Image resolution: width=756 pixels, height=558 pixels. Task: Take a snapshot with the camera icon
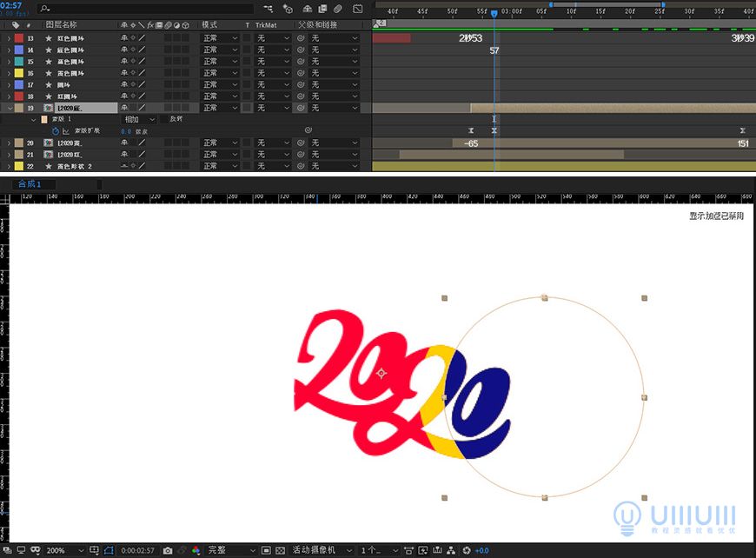point(168,550)
